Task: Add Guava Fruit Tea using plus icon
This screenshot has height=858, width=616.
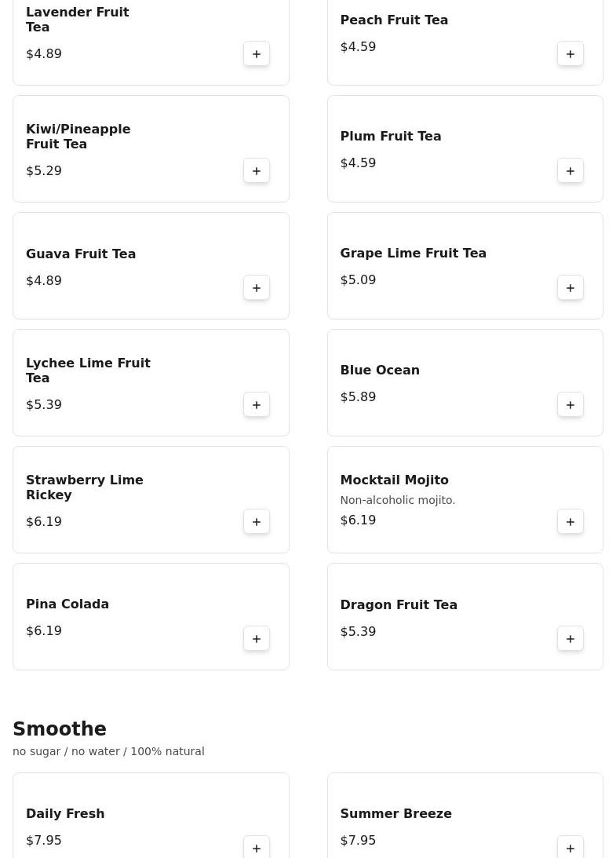Action: 257,288
